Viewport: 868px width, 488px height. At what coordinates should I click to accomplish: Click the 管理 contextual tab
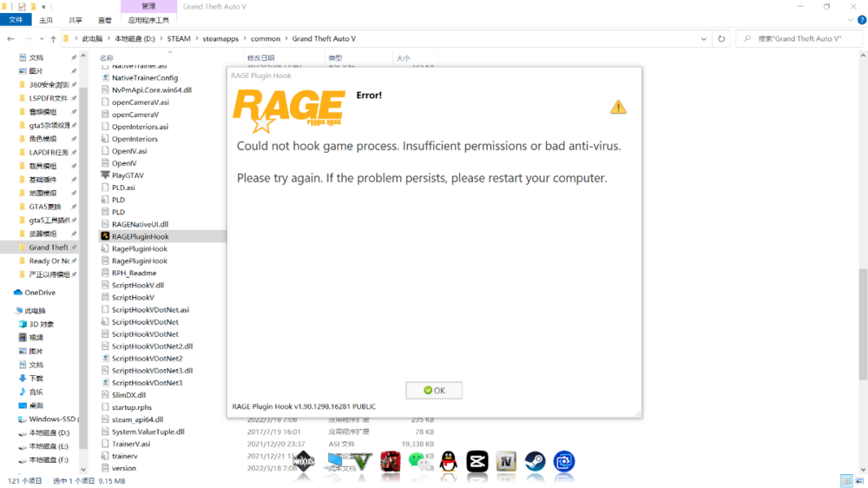pyautogui.click(x=148, y=7)
